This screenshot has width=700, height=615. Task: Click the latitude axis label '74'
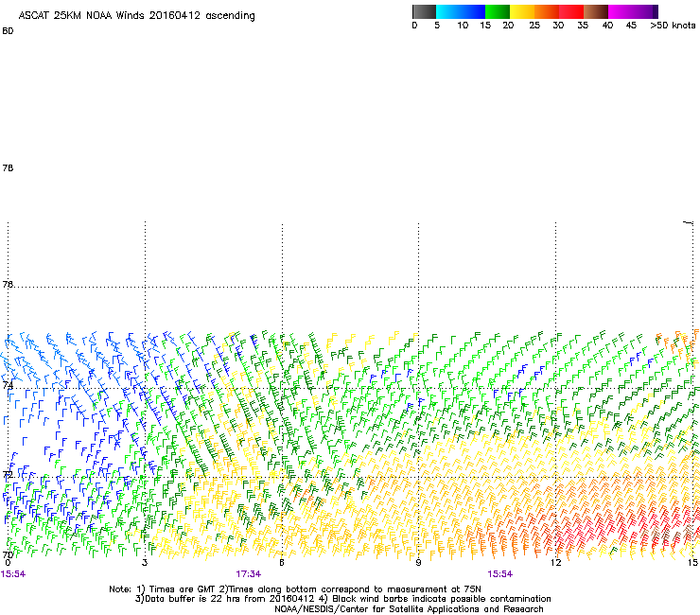click(8, 384)
